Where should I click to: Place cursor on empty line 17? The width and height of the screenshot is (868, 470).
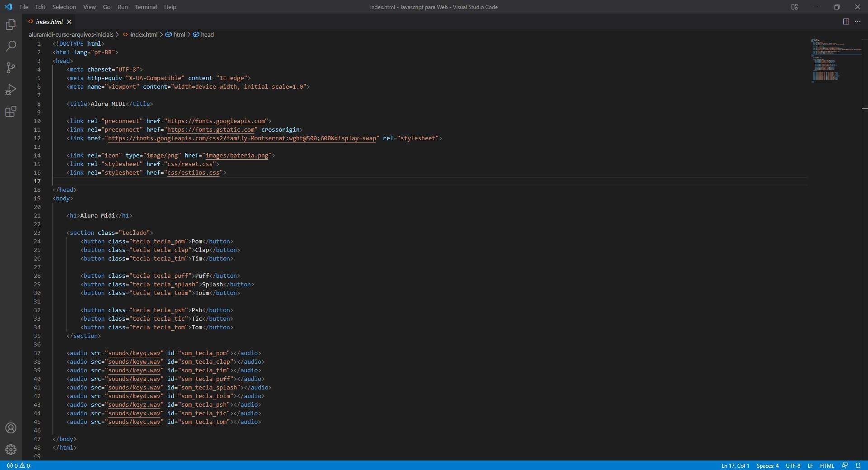(429, 181)
